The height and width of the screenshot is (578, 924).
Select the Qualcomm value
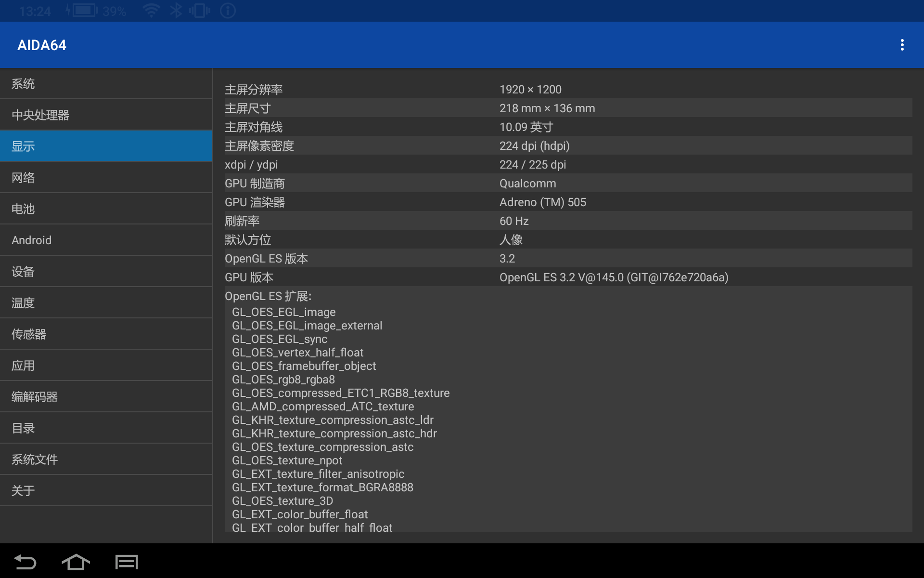[528, 184]
